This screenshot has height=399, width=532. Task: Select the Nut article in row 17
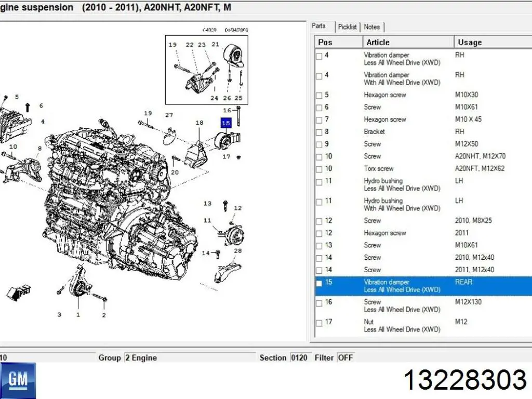coord(368,322)
